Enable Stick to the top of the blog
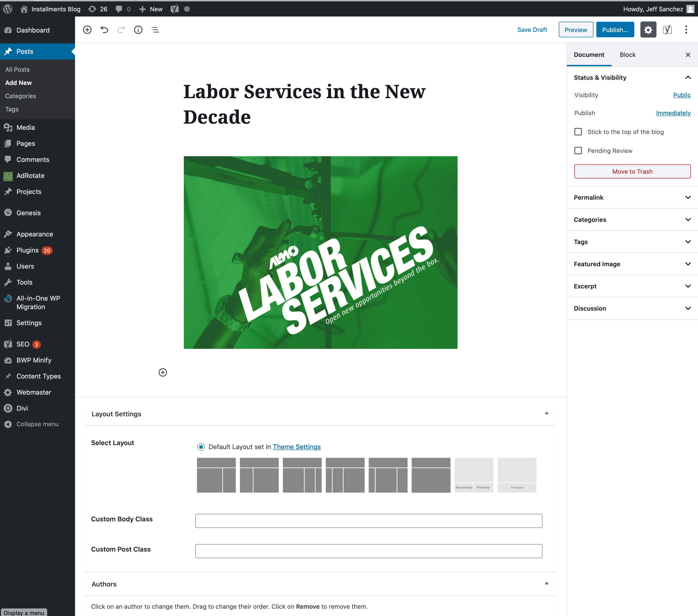 [x=578, y=132]
